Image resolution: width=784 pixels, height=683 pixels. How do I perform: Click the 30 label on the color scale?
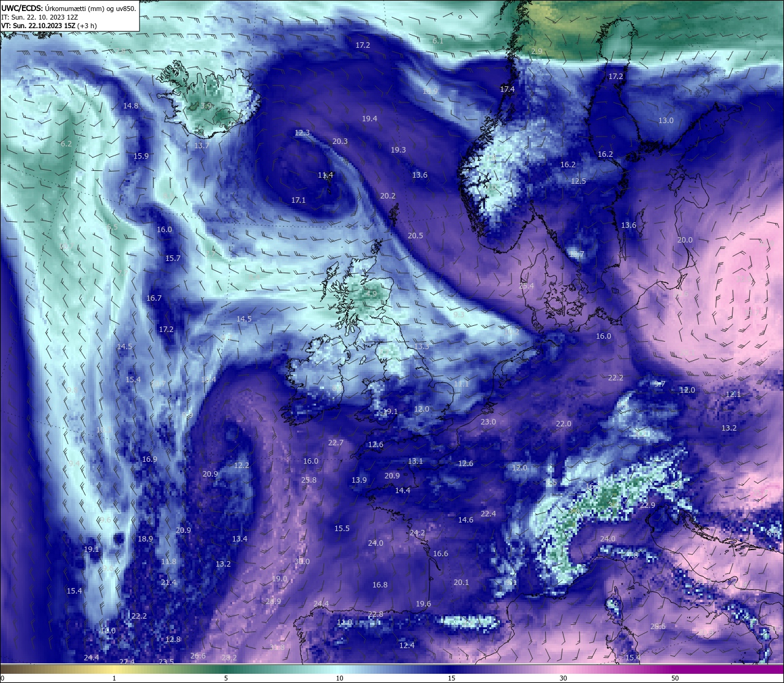563,678
